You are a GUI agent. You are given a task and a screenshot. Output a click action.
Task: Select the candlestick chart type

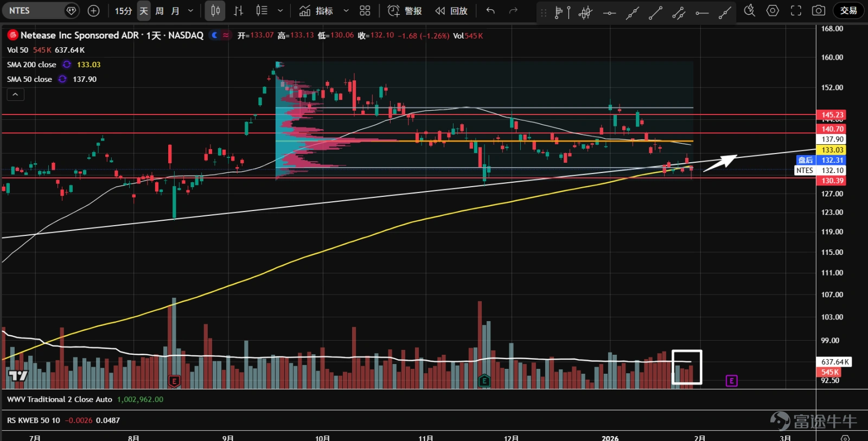pyautogui.click(x=215, y=11)
